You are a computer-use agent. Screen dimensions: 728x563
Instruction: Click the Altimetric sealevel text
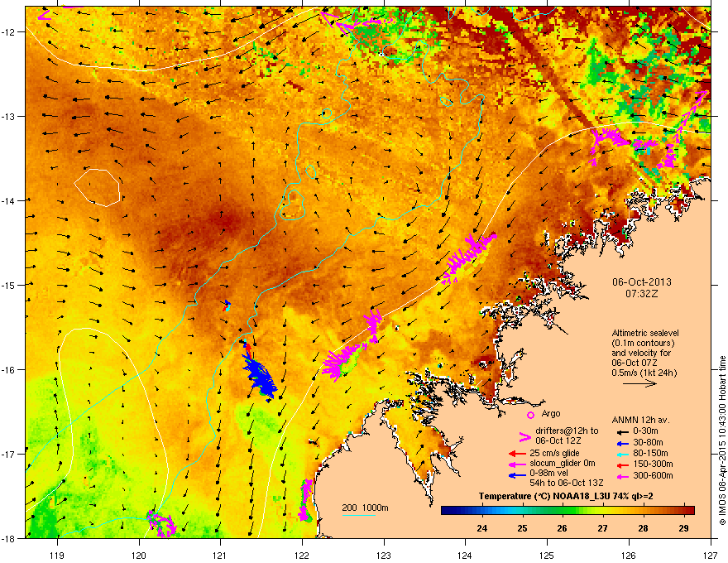pos(645,333)
